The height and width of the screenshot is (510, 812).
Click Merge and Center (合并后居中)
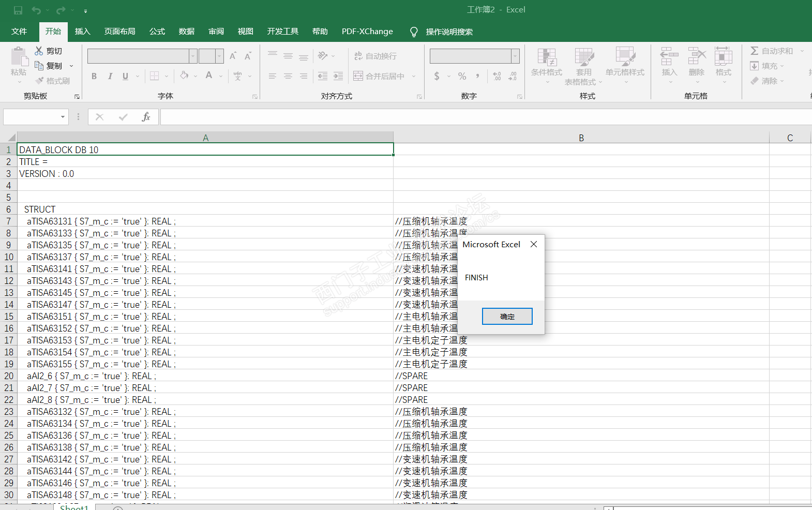pyautogui.click(x=379, y=76)
